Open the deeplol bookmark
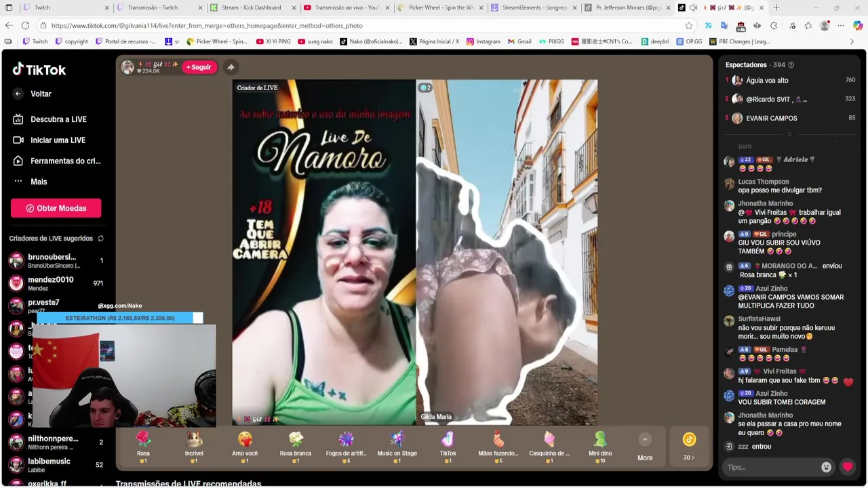 [x=654, y=41]
